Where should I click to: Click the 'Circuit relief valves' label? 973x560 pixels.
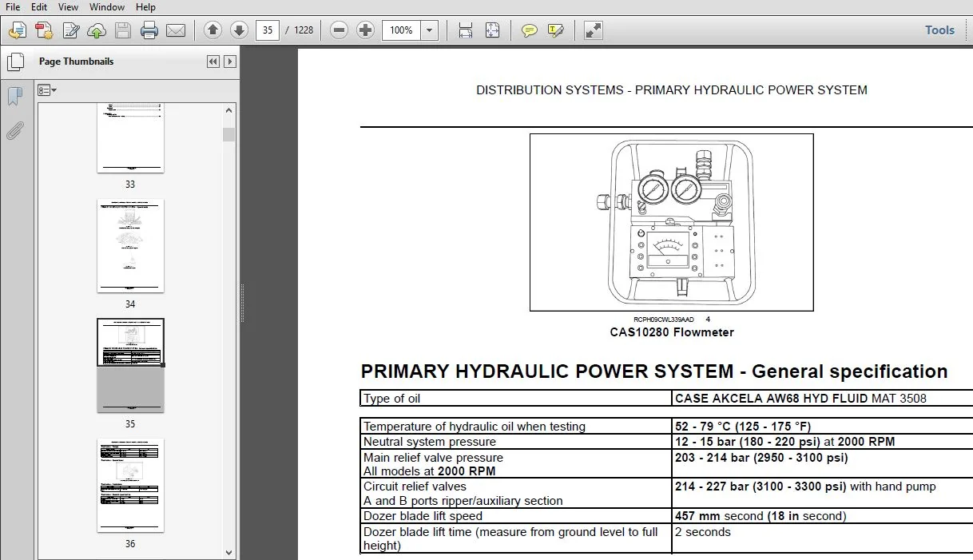(x=415, y=487)
